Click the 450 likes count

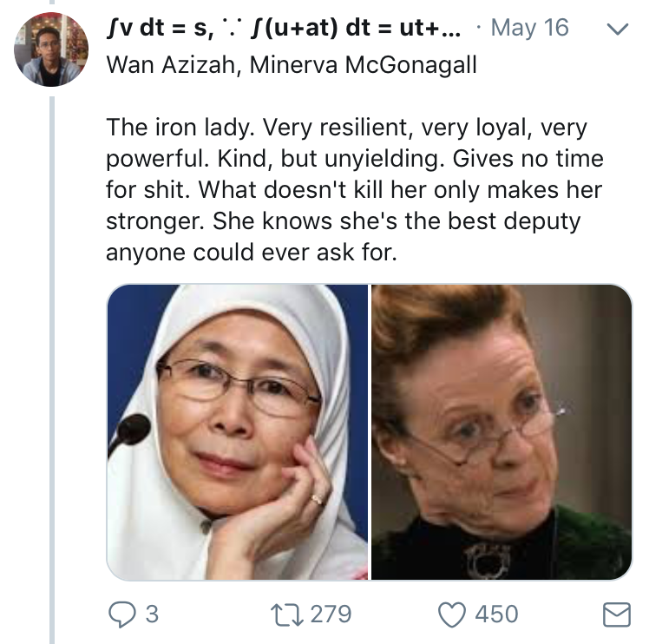click(x=495, y=614)
